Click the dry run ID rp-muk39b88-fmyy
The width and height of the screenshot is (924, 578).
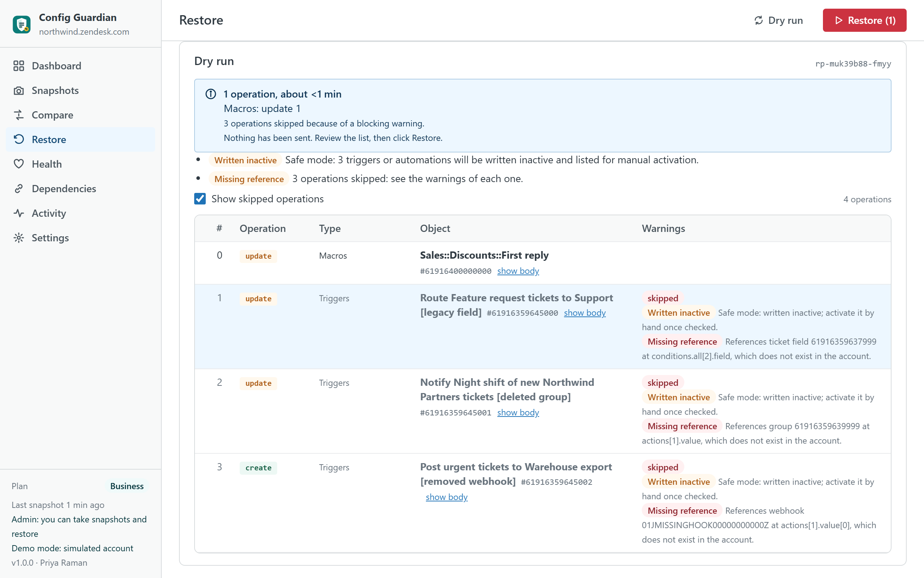click(853, 64)
